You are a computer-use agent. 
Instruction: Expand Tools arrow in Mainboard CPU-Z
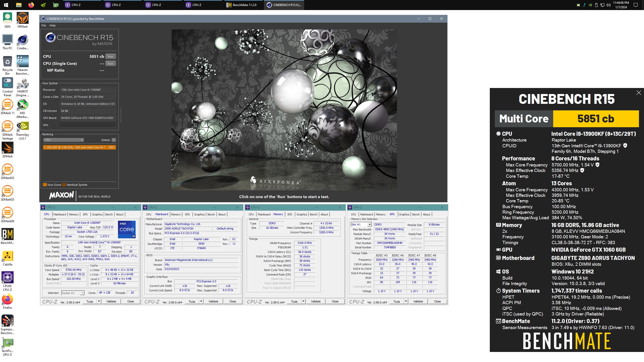tap(201, 301)
